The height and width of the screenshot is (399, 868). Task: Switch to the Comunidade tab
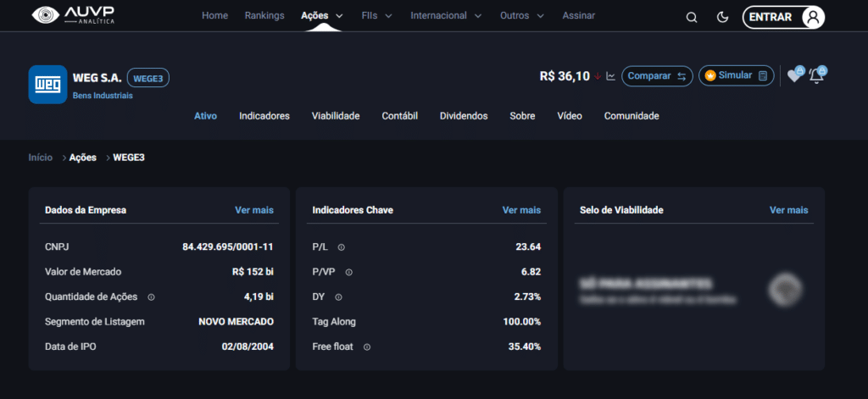pyautogui.click(x=632, y=116)
